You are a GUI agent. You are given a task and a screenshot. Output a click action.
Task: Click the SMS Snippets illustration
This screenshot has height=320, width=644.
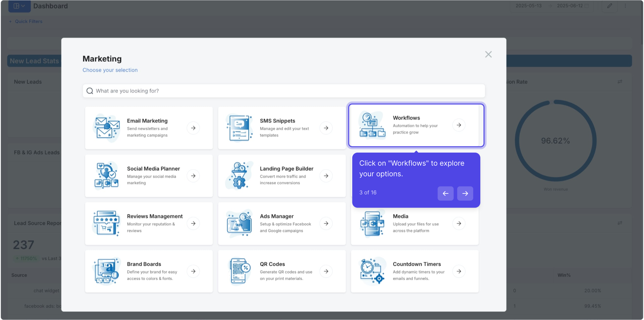240,128
